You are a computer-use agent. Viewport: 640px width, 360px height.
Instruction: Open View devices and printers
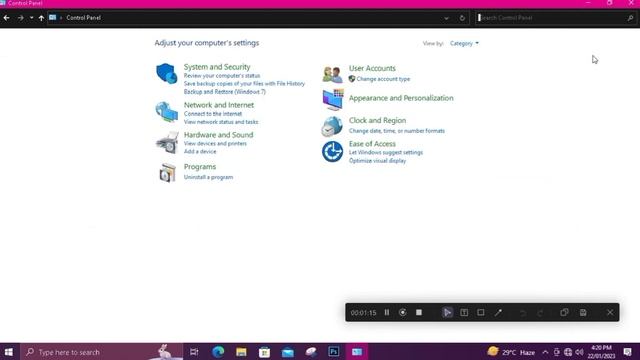click(x=215, y=144)
